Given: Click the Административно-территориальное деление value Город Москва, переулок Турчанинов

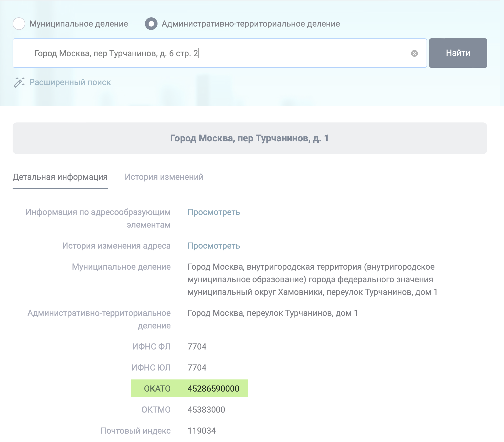Looking at the screenshot, I should click(x=272, y=313).
